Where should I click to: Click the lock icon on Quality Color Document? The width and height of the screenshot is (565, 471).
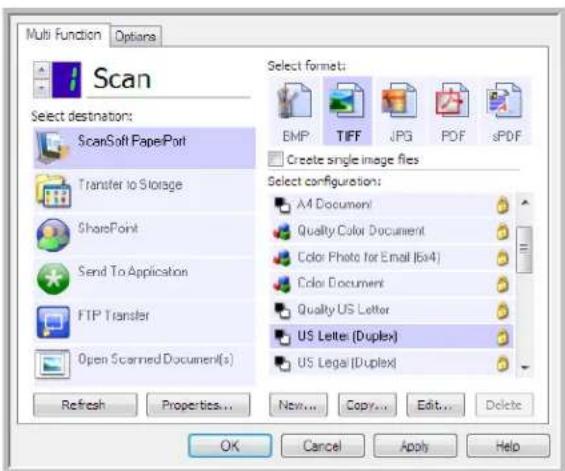502,231
